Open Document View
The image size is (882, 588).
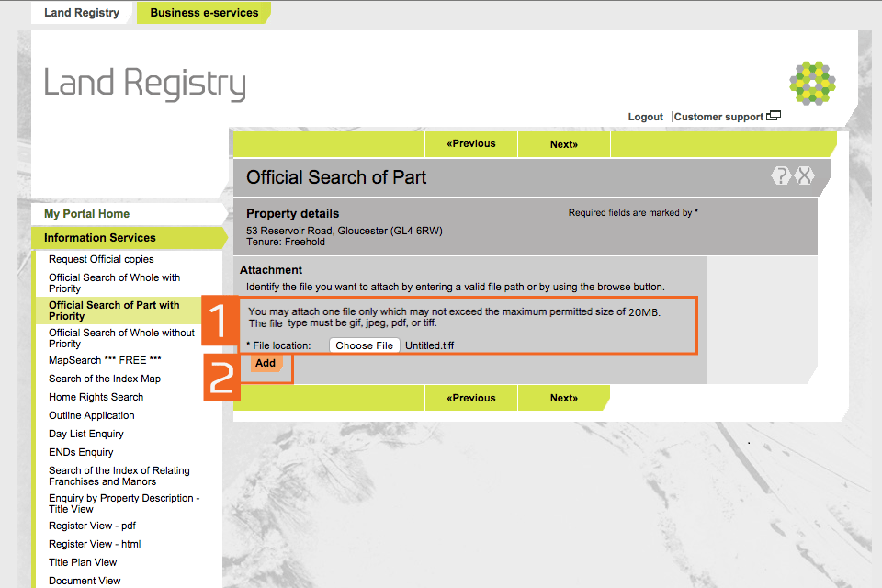(85, 581)
